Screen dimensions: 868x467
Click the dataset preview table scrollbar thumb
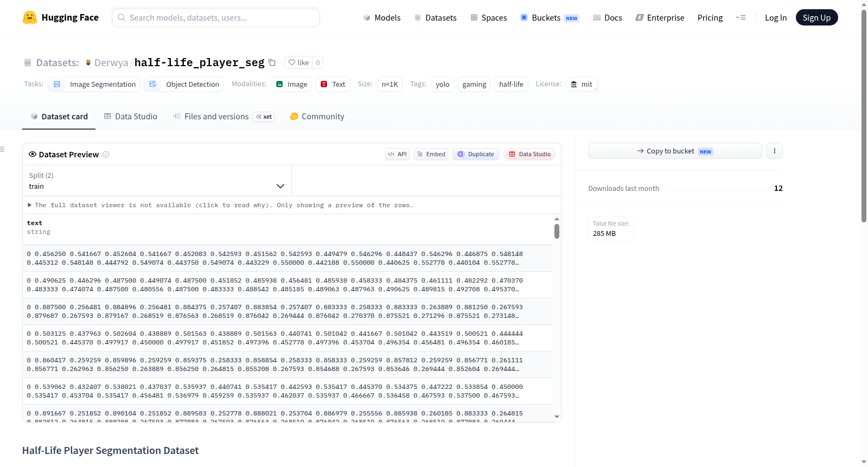[557, 232]
